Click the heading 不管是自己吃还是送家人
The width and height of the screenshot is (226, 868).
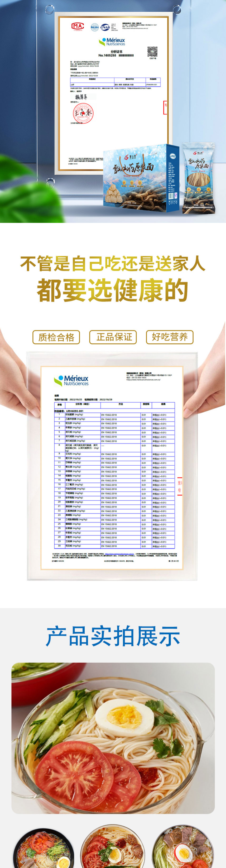tap(113, 264)
